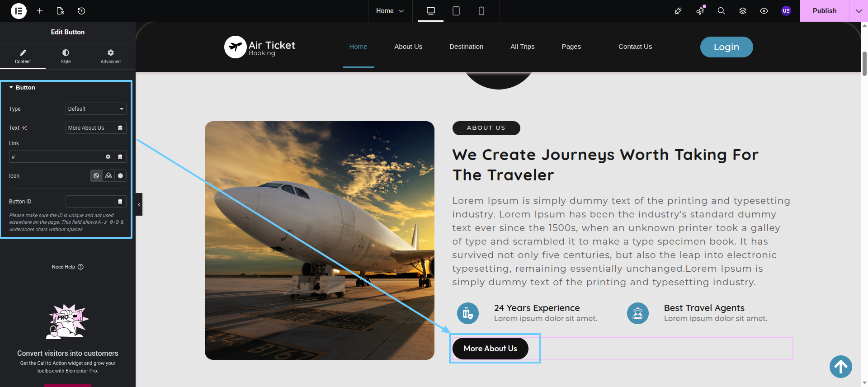The image size is (868, 387).
Task: Toggle the preview eye icon
Action: coord(764,11)
